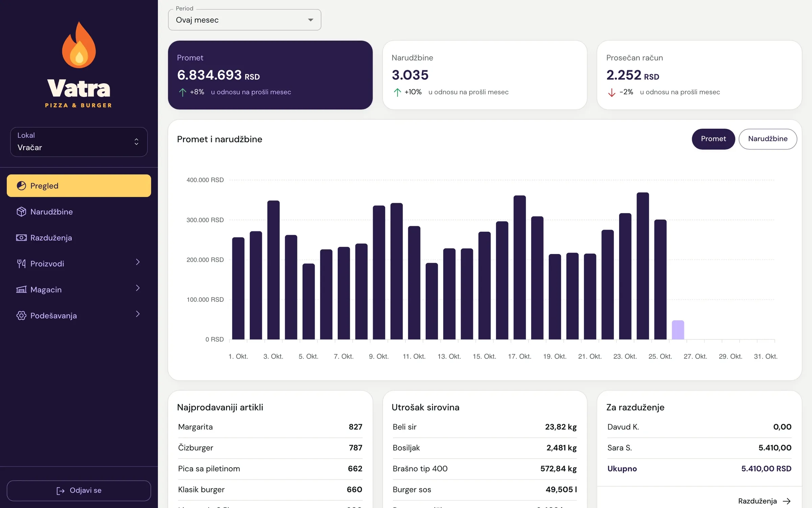This screenshot has height=508, width=812.
Task: Click the chart bar for 17. Okt.
Action: pyautogui.click(x=519, y=268)
